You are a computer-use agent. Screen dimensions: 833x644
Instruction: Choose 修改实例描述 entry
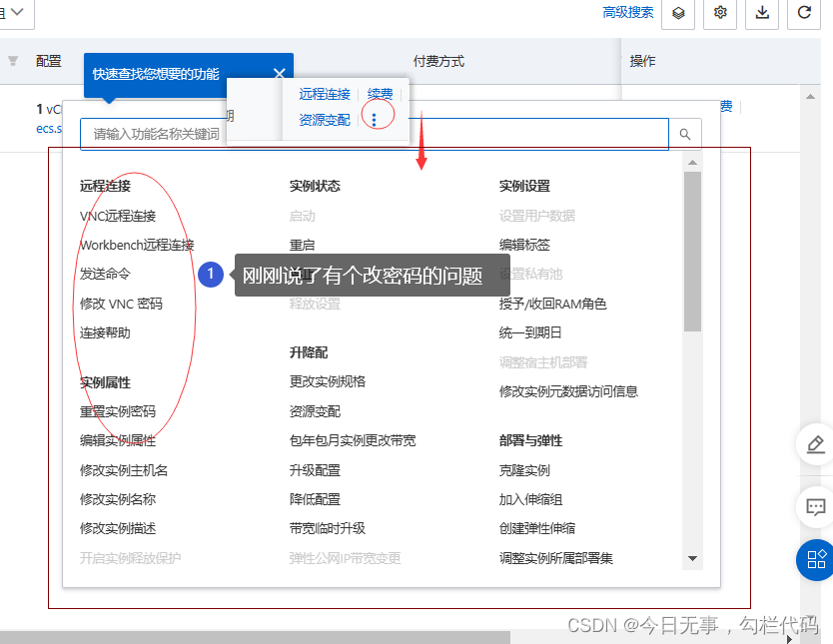pos(118,528)
